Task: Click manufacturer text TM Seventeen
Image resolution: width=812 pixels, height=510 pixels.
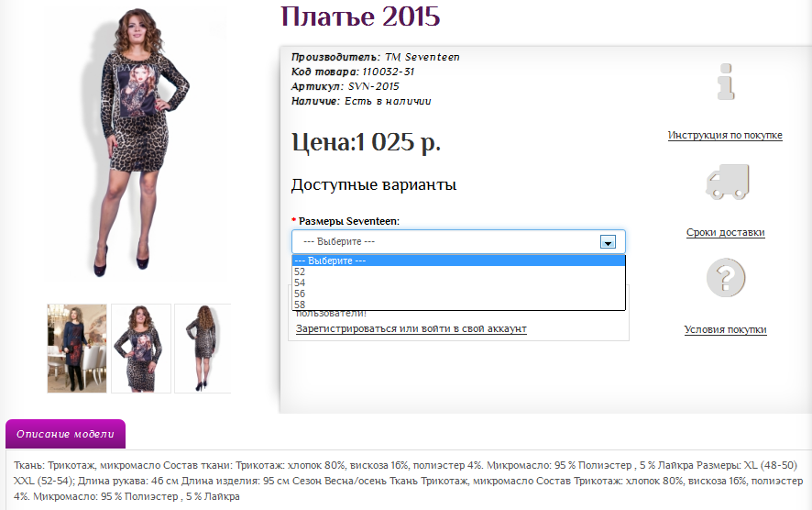Action: click(422, 57)
